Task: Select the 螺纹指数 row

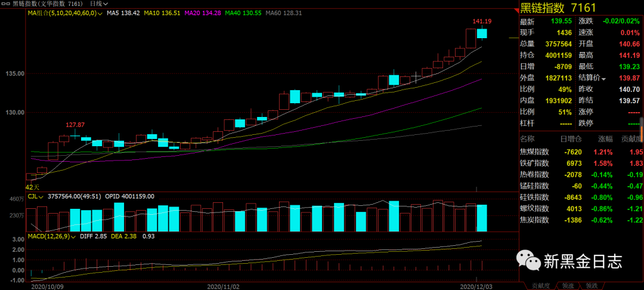Action: (581, 208)
